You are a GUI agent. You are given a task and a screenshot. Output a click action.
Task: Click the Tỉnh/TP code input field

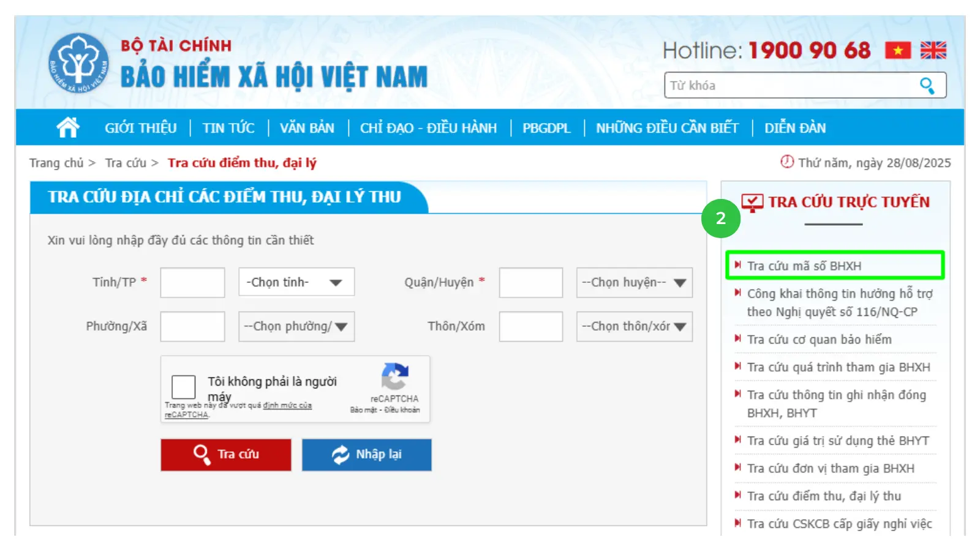coord(192,282)
